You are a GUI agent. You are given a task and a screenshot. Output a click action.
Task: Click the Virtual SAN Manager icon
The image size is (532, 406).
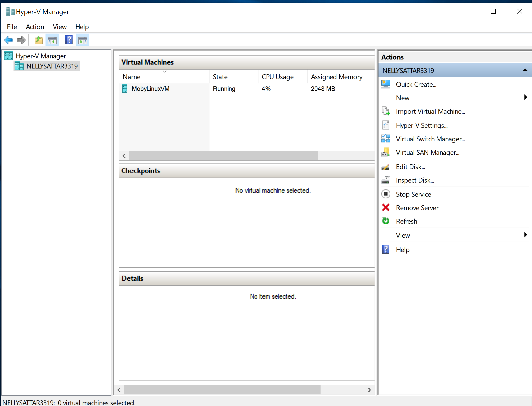(386, 152)
